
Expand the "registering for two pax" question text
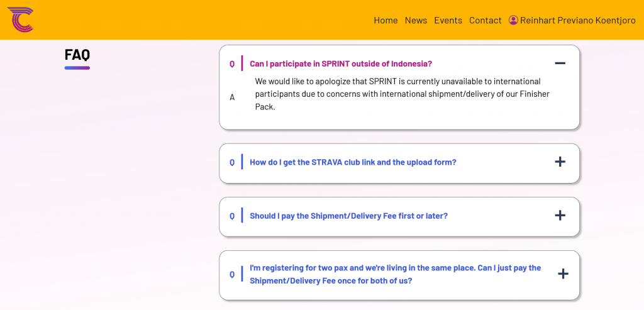395,274
